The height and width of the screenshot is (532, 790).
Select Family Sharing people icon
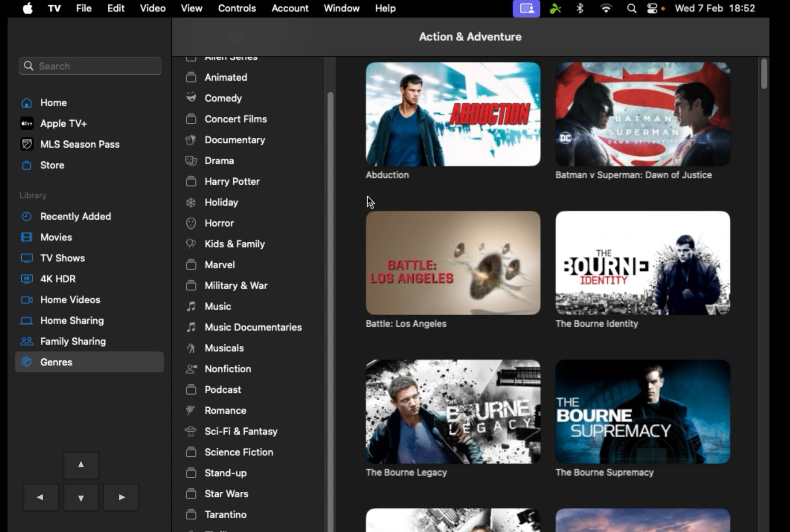[x=26, y=341]
